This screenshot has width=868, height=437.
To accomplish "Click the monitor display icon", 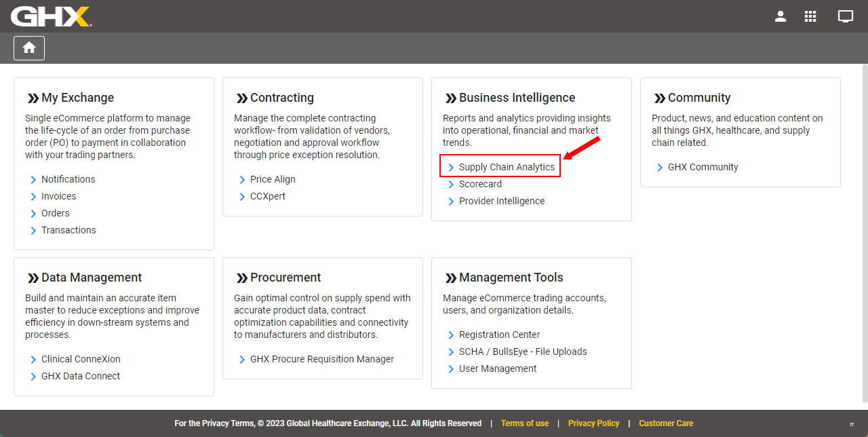I will pyautogui.click(x=846, y=16).
